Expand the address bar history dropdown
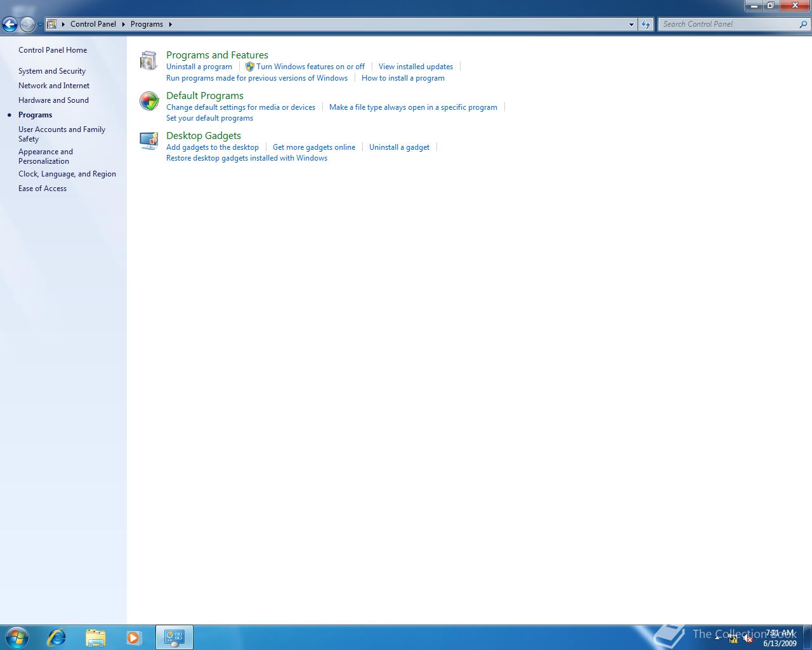The width and height of the screenshot is (812, 650). (x=631, y=24)
